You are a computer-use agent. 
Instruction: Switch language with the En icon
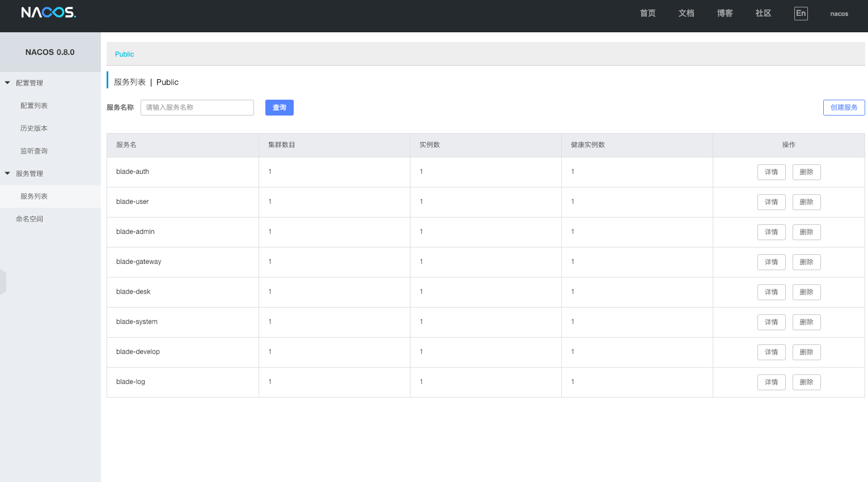(x=801, y=14)
